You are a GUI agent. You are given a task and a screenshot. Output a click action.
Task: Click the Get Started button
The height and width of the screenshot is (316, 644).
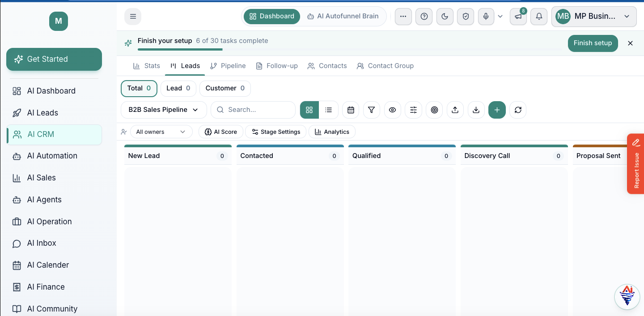(54, 59)
